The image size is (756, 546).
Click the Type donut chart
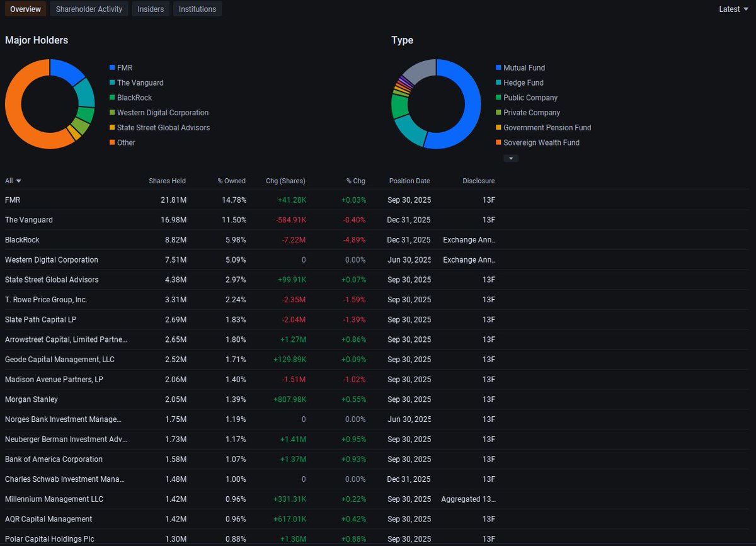pyautogui.click(x=436, y=104)
